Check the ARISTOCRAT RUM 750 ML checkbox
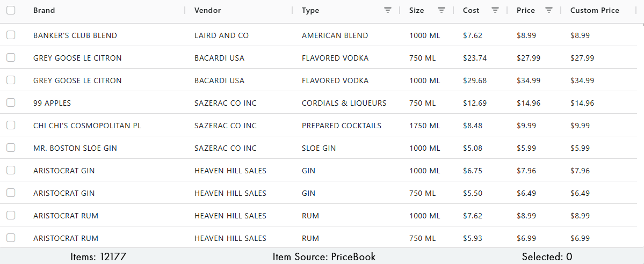The height and width of the screenshot is (264, 644). point(11,238)
